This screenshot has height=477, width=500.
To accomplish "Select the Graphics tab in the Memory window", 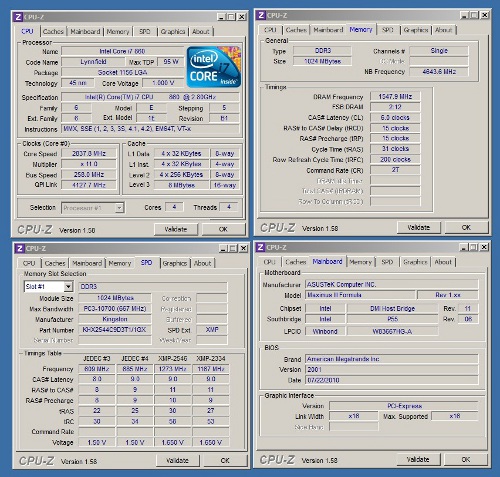I will tap(416, 30).
